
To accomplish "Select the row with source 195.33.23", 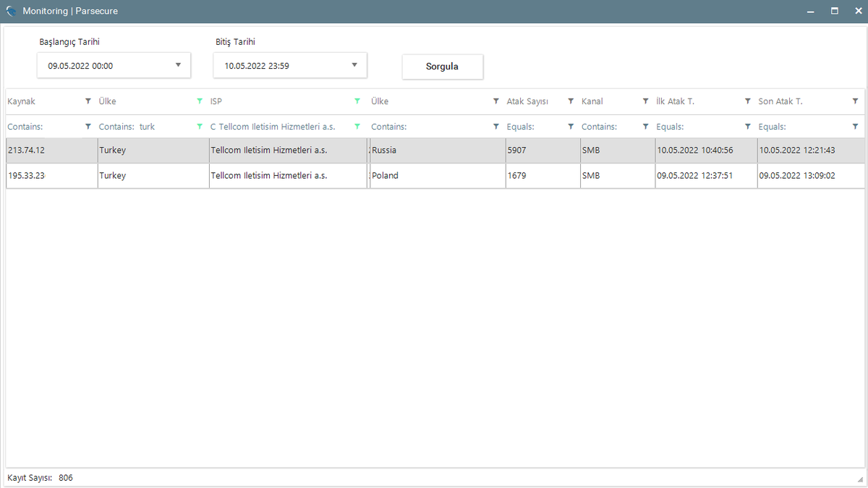I will tap(435, 176).
